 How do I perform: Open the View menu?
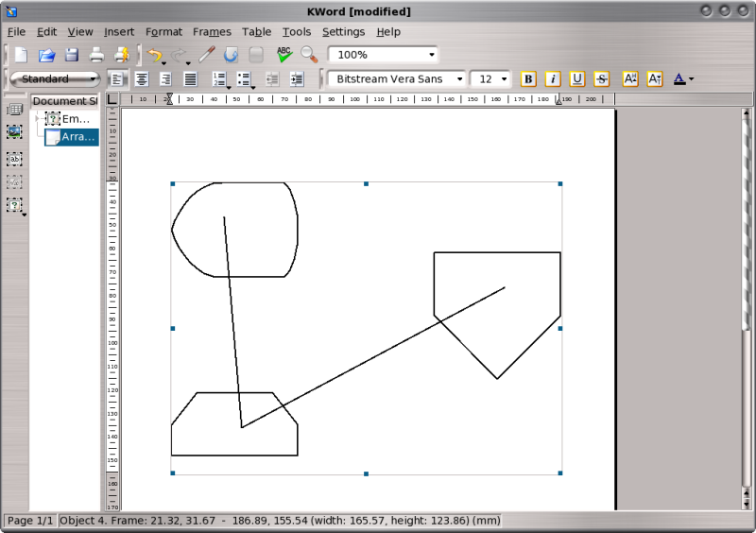point(80,32)
